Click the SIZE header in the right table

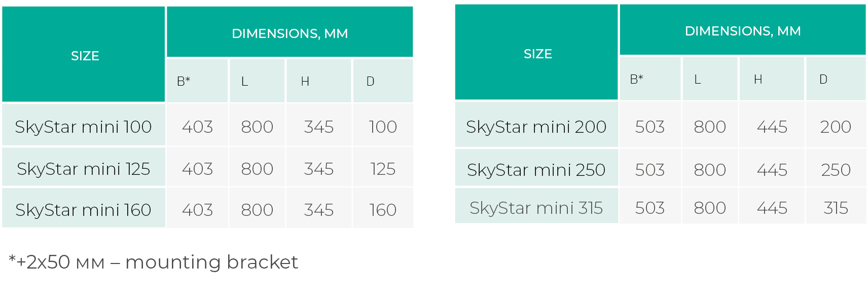[537, 54]
